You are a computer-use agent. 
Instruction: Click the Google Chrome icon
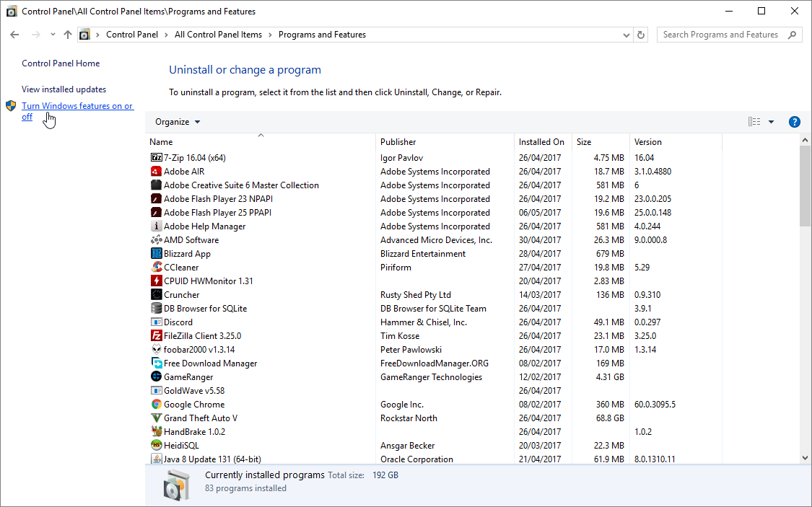[x=156, y=404]
